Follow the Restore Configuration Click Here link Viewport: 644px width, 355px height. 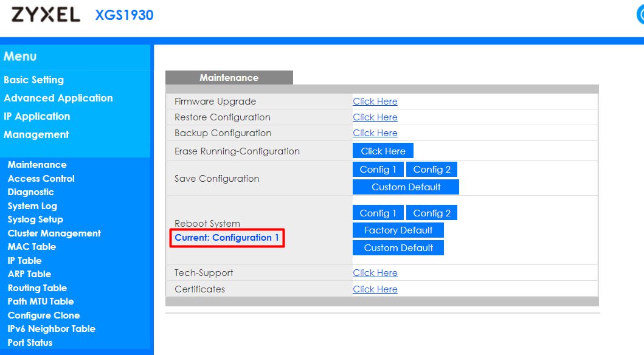(x=375, y=117)
